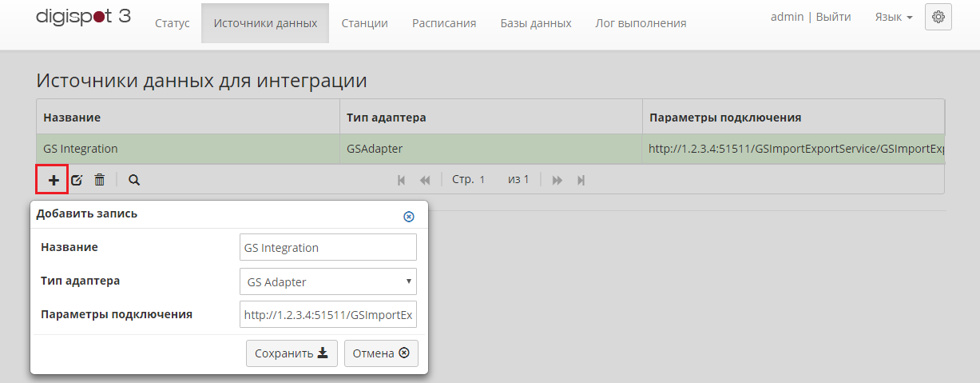Focus the Название input field
This screenshot has height=383, width=980.
pyautogui.click(x=328, y=247)
